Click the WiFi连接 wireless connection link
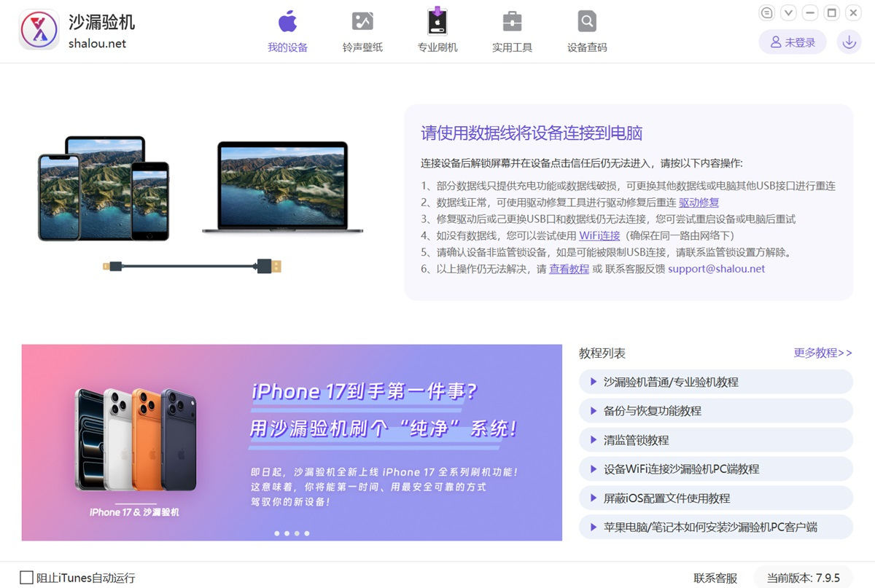The image size is (875, 588). [x=599, y=235]
